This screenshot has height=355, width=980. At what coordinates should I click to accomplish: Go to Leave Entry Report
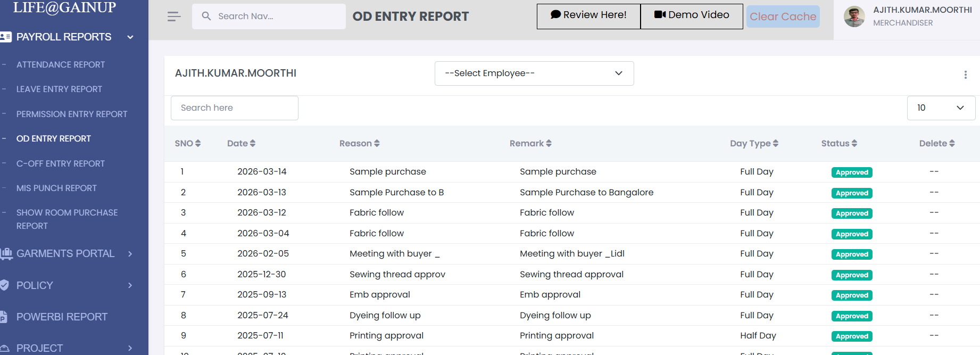coord(59,89)
